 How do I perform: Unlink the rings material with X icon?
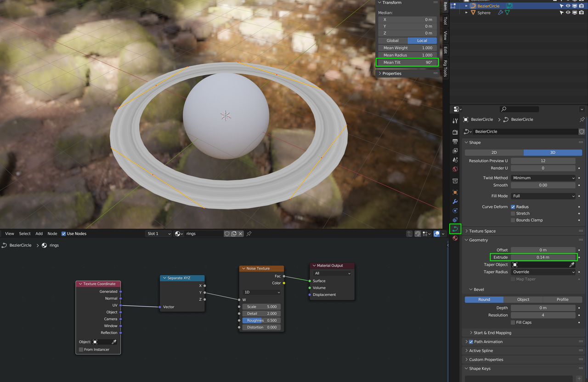click(241, 234)
